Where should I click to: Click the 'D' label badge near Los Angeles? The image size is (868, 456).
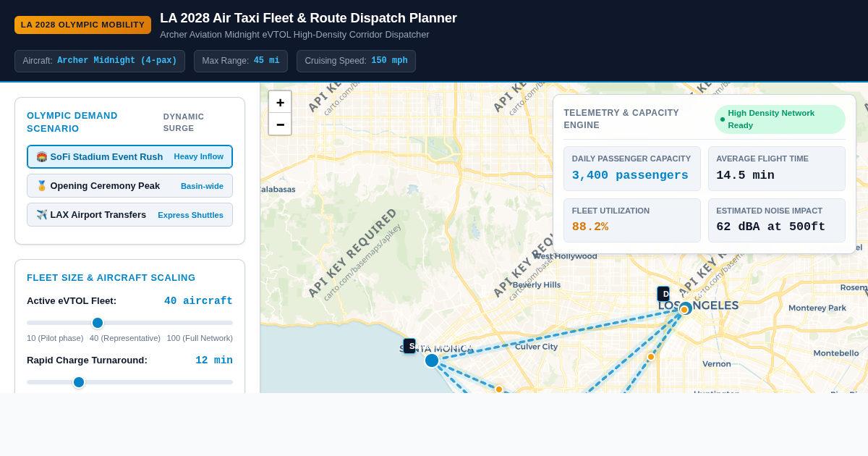click(x=663, y=294)
